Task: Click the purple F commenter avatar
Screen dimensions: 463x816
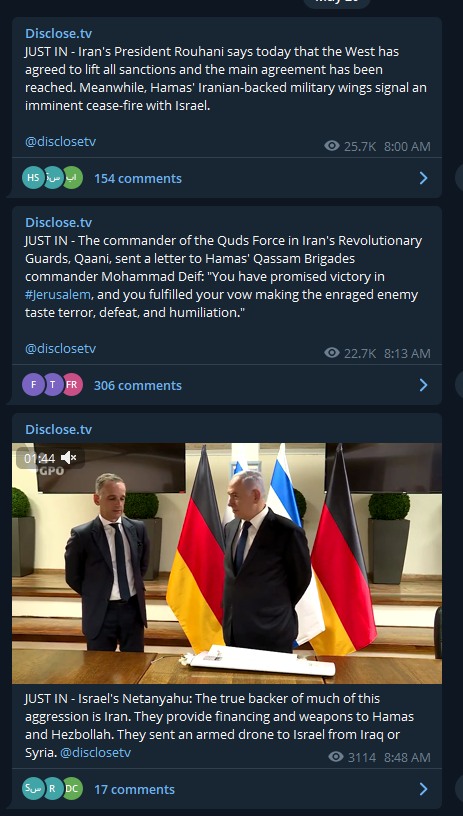Action: (33, 385)
